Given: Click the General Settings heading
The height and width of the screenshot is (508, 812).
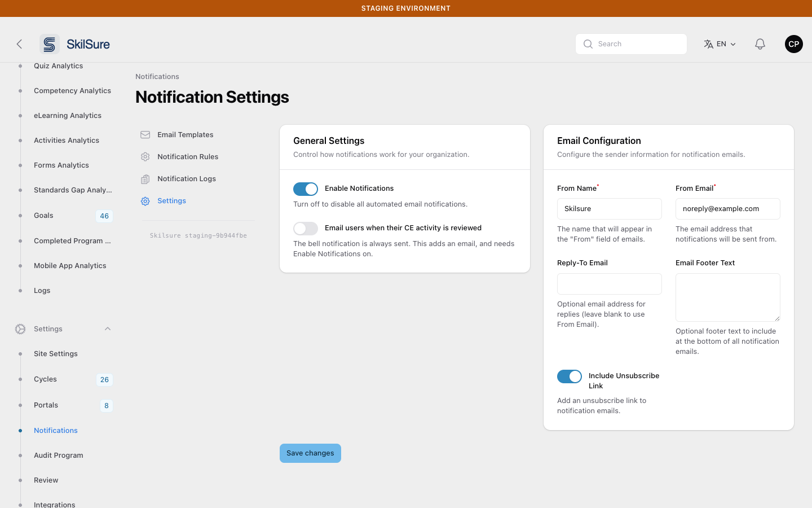Looking at the screenshot, I should tap(329, 141).
